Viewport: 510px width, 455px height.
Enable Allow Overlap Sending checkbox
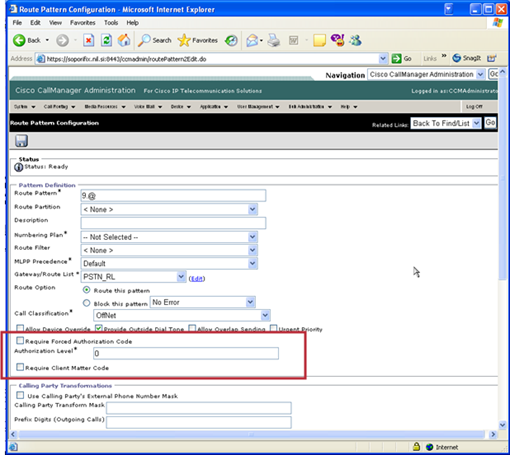click(x=192, y=328)
